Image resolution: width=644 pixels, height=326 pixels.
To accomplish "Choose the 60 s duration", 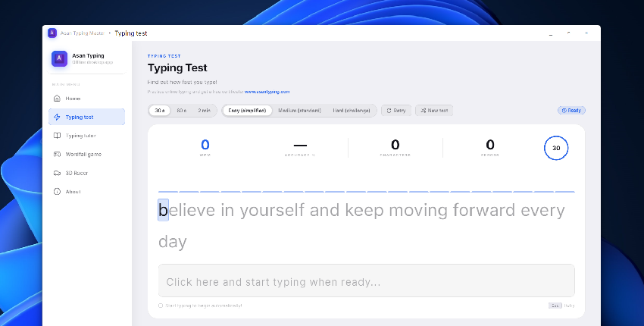I will pyautogui.click(x=182, y=111).
